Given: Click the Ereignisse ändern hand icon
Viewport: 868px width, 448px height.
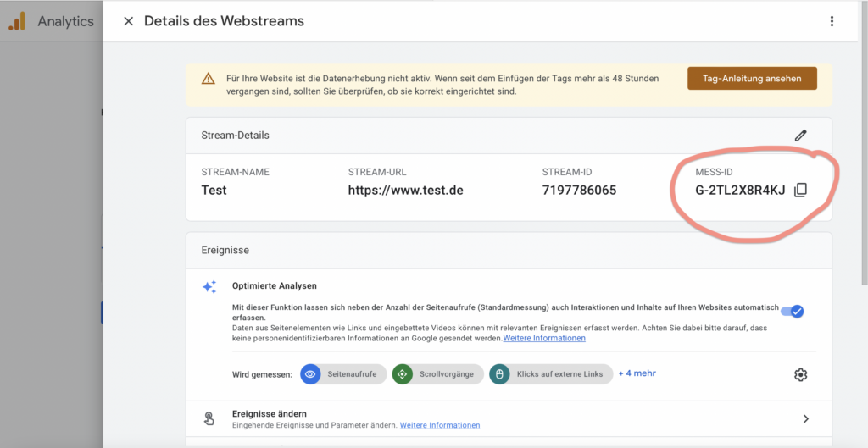Looking at the screenshot, I should 209,418.
